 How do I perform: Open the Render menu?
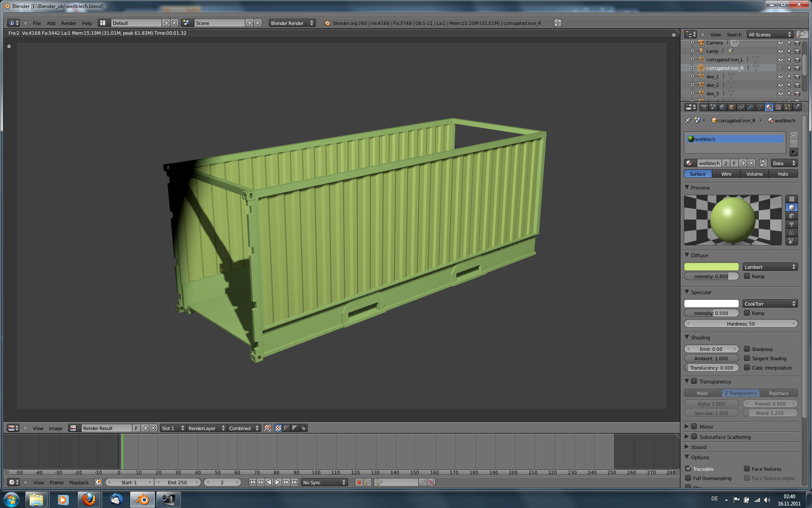coord(69,23)
